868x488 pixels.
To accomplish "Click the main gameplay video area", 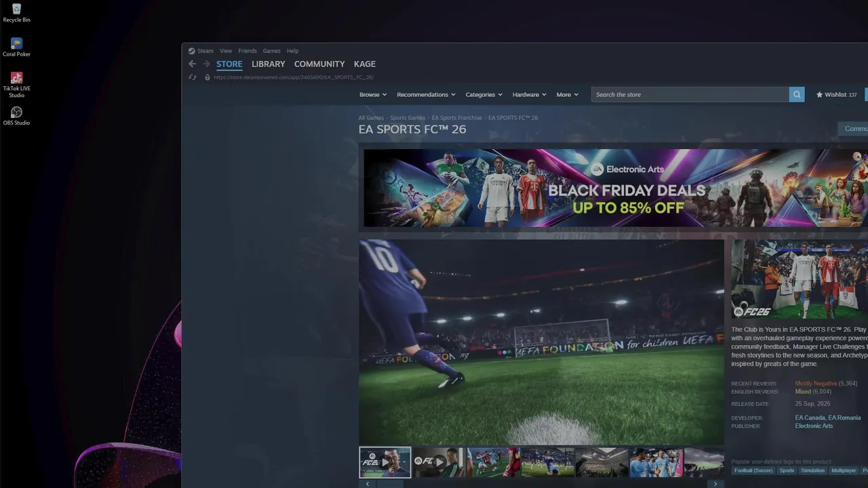I will [541, 342].
